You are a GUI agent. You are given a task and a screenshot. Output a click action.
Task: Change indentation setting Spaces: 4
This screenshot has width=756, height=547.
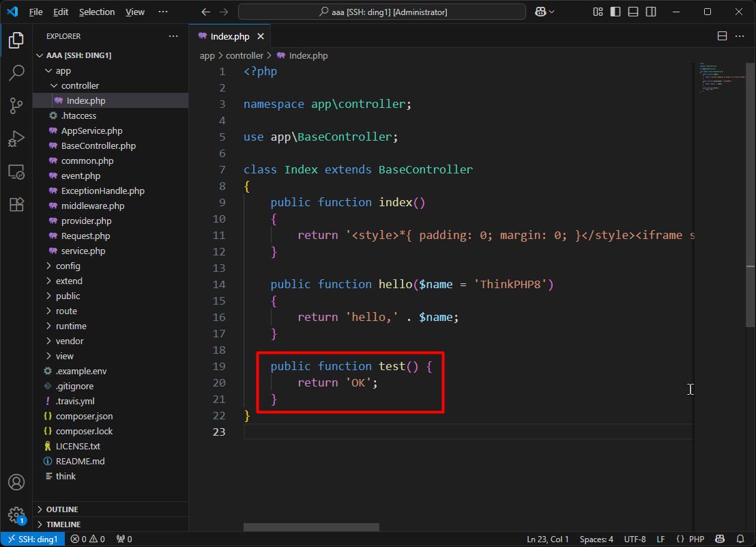pyautogui.click(x=596, y=539)
